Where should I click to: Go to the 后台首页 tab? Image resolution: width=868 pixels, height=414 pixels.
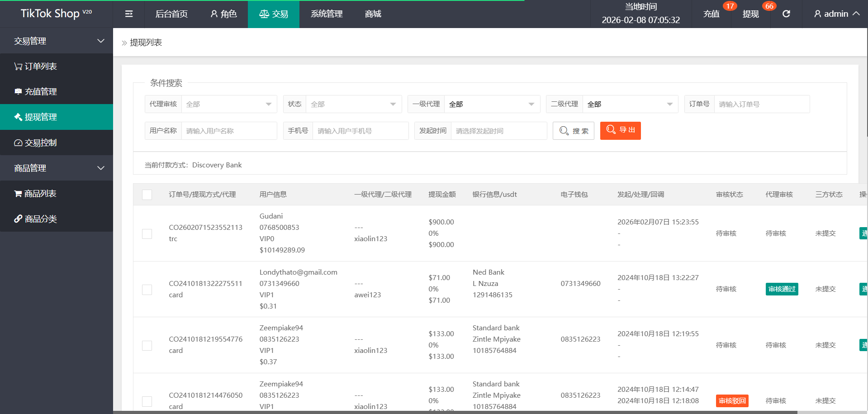[x=171, y=14]
